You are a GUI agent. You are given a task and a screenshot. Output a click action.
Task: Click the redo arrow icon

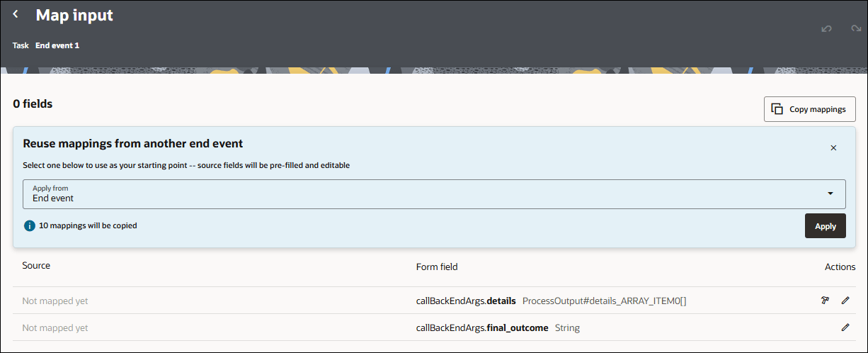tap(856, 29)
